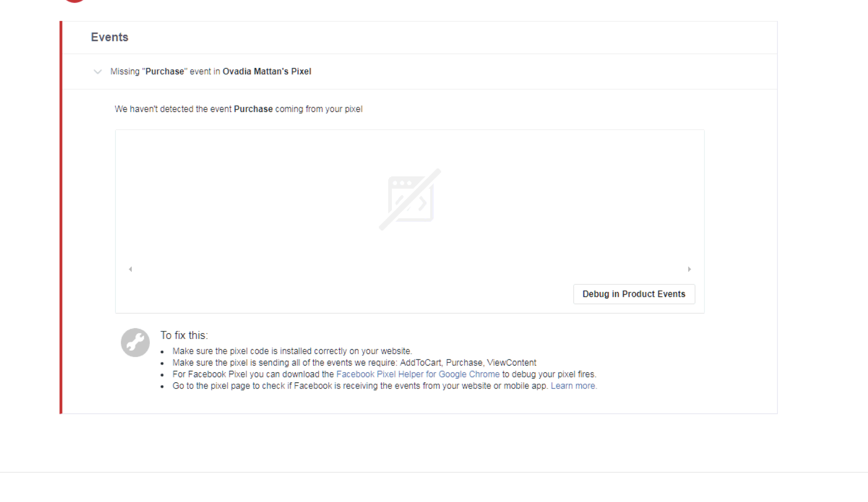Click the chart's left scroll arrow
Viewport: 868px width, 502px height.
point(130,269)
